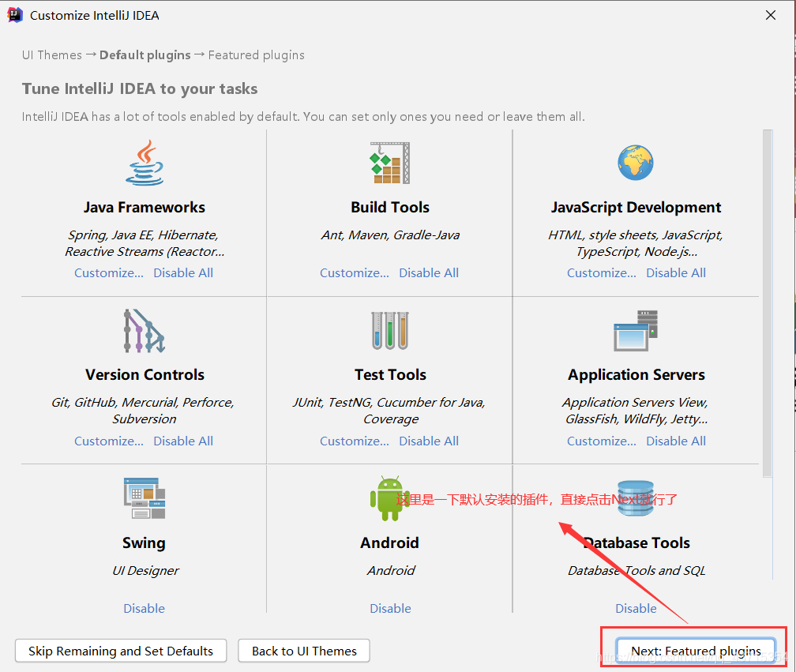The image size is (796, 672).
Task: Click the Version Controls heading
Action: tap(145, 374)
